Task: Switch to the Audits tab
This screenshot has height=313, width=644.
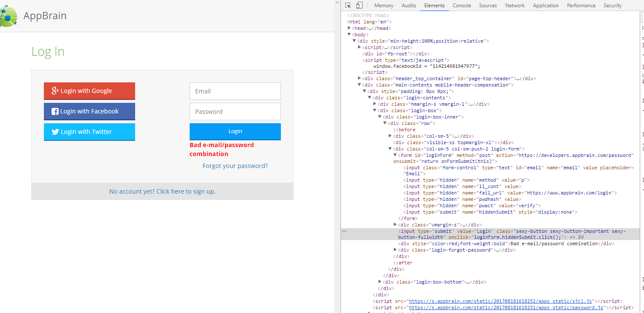Action: (409, 6)
